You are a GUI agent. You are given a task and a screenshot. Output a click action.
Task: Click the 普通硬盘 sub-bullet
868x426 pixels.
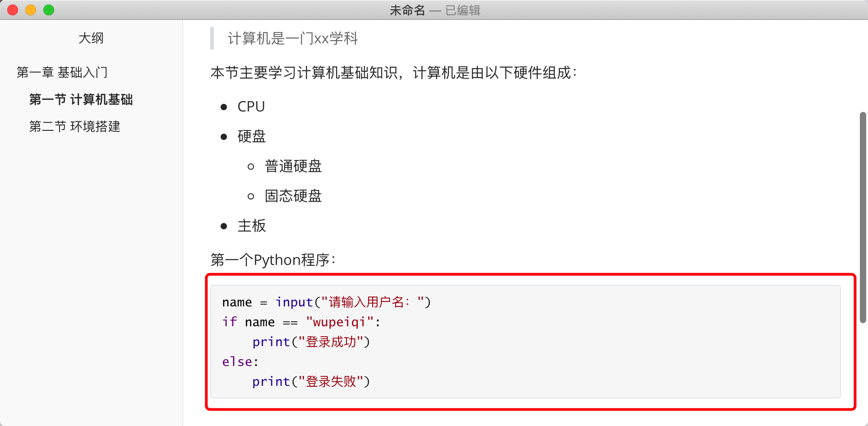(x=293, y=166)
